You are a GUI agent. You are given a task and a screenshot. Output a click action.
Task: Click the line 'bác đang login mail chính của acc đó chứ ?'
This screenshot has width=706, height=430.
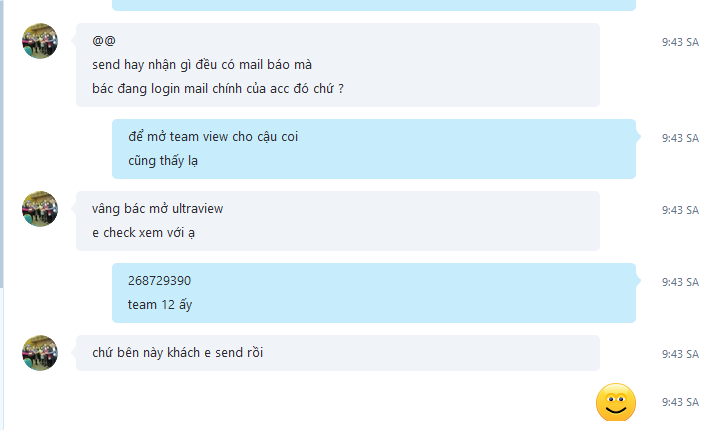point(218,89)
